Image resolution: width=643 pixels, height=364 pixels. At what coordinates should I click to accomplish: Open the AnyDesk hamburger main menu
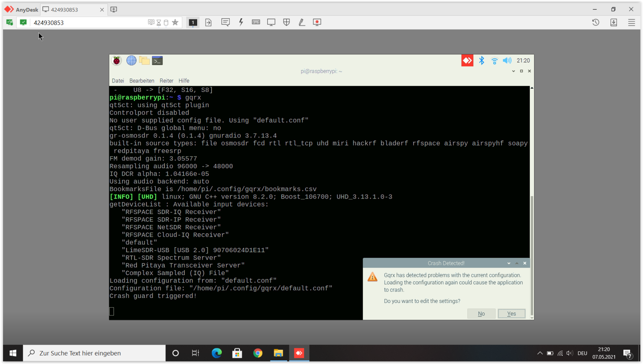coord(632,23)
